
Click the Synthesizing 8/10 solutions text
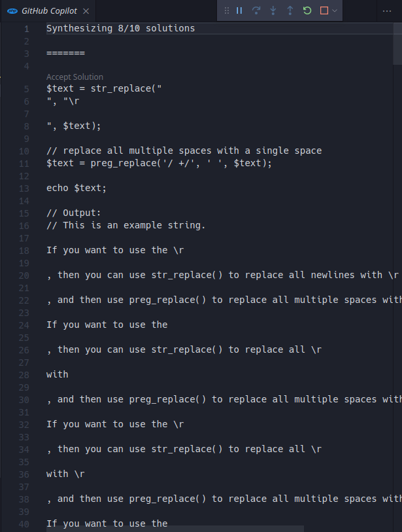tap(119, 27)
